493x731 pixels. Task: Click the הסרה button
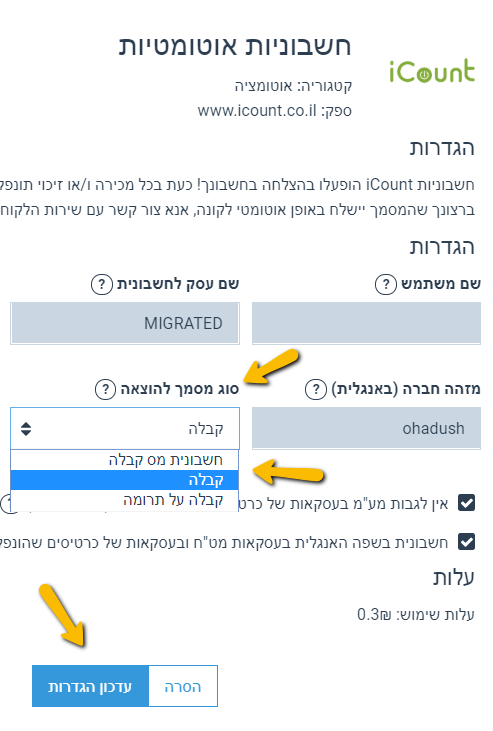[183, 686]
